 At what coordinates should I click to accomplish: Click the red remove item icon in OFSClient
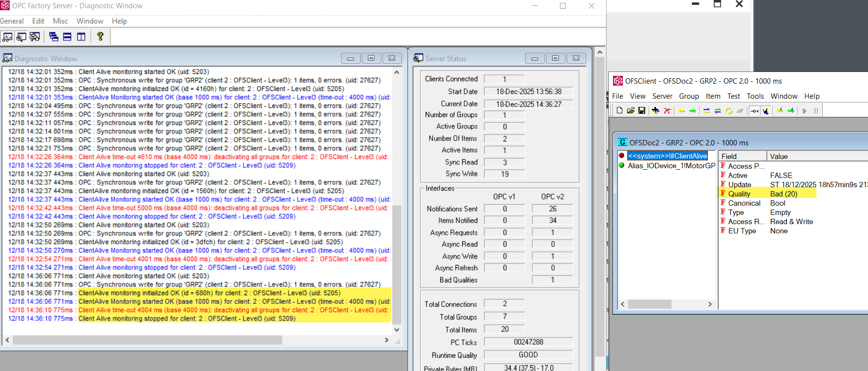(667, 110)
